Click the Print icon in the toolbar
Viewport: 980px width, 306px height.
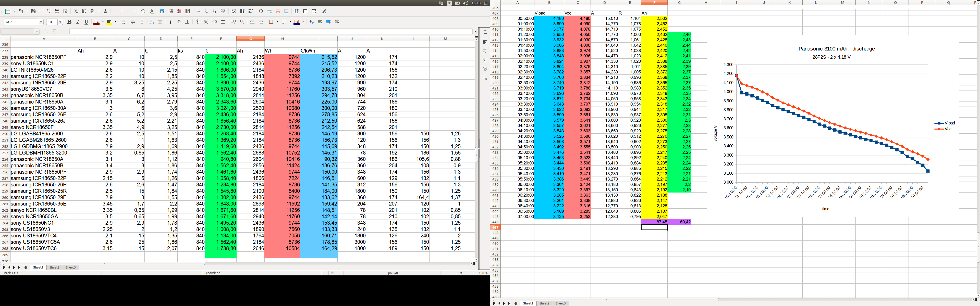(57, 11)
